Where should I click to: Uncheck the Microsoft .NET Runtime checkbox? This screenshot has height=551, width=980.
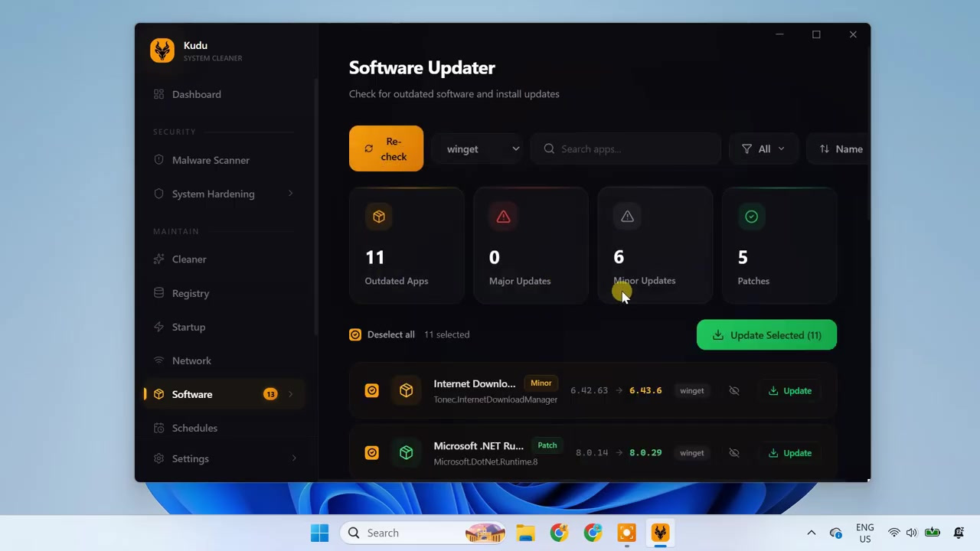click(371, 452)
